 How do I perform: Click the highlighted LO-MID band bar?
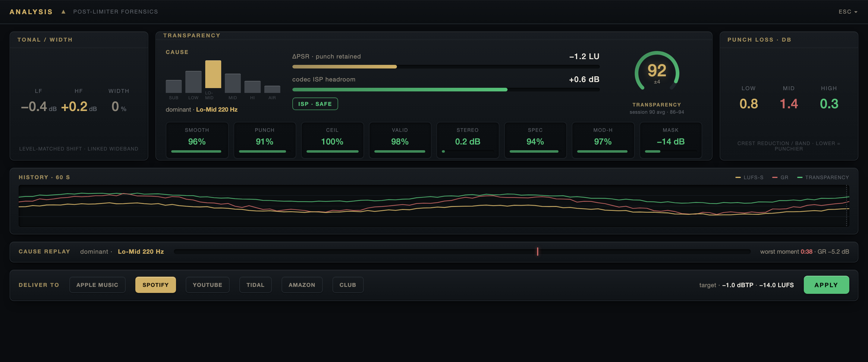click(213, 74)
